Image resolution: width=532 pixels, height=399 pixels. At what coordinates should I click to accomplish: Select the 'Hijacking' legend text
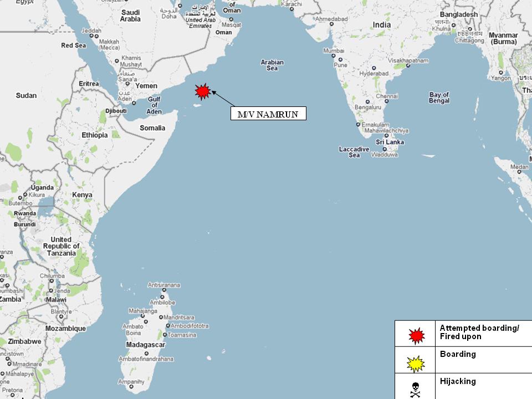coord(458,381)
